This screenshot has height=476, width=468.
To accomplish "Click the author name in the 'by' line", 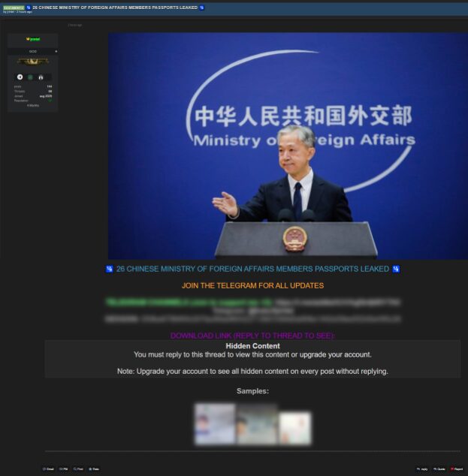I will click(10, 12).
